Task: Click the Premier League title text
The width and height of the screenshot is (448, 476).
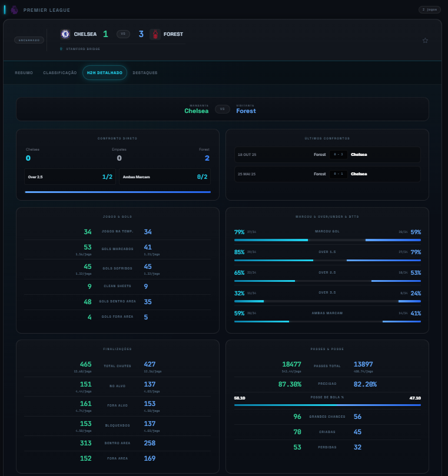Action: (x=47, y=10)
